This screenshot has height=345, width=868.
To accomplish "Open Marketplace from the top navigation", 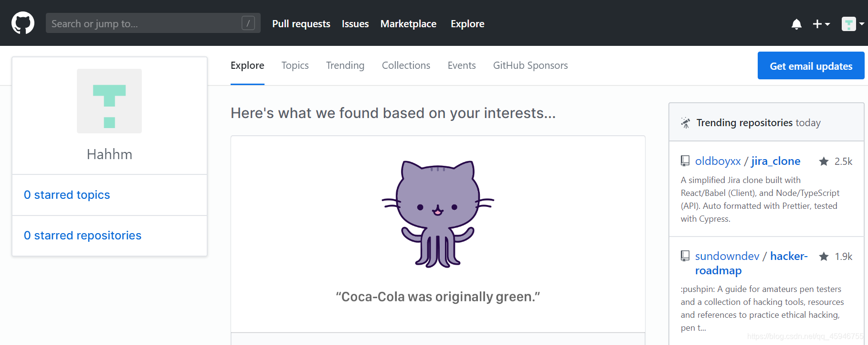I will [408, 24].
